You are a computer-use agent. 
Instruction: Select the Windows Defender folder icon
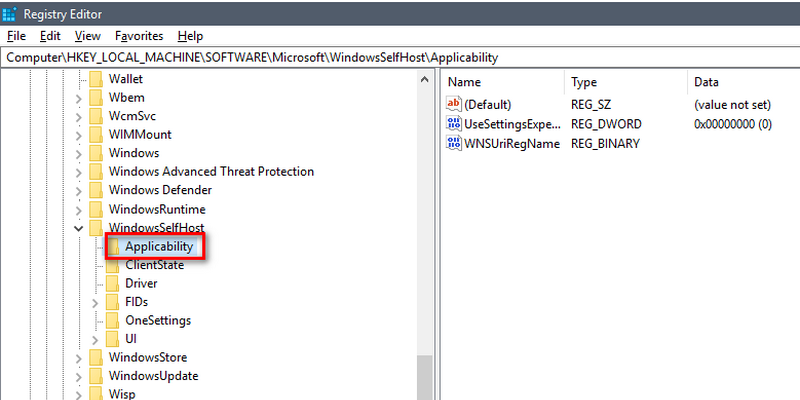tap(96, 190)
